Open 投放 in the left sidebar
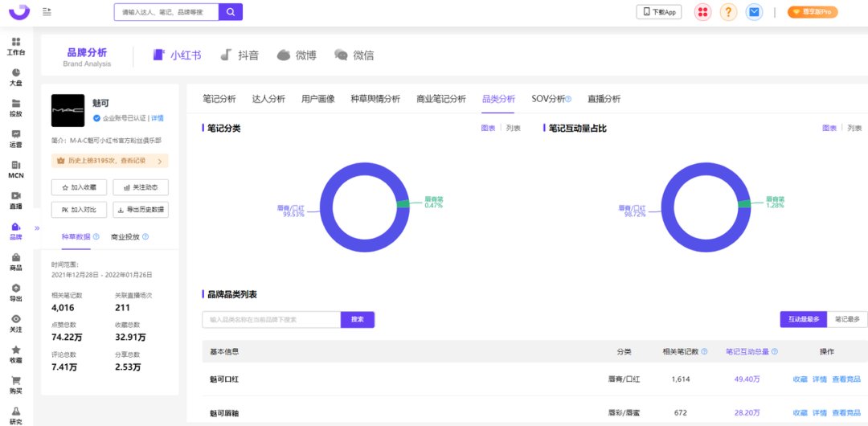The height and width of the screenshot is (426, 868). (16, 108)
